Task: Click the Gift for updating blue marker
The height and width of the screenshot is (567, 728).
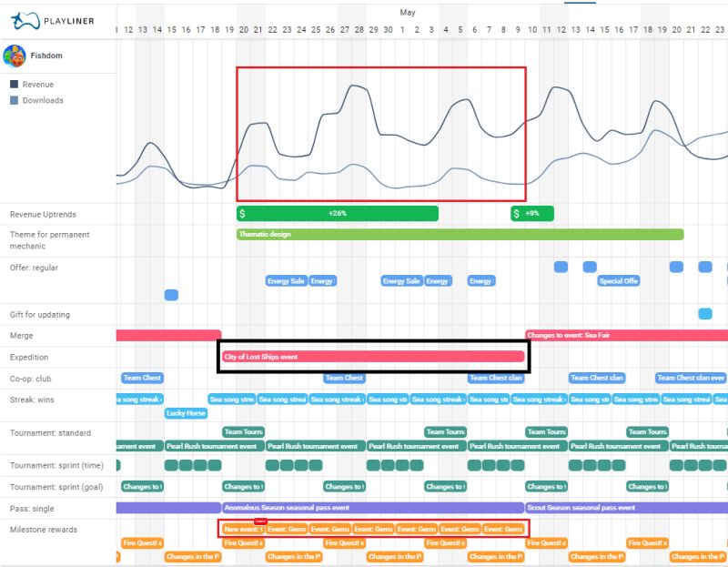Action: [704, 314]
